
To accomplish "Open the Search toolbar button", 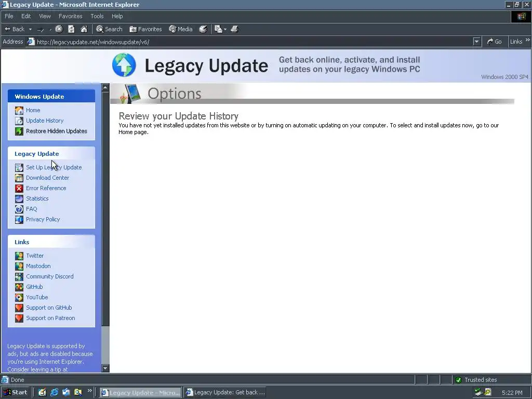I will coord(109,29).
